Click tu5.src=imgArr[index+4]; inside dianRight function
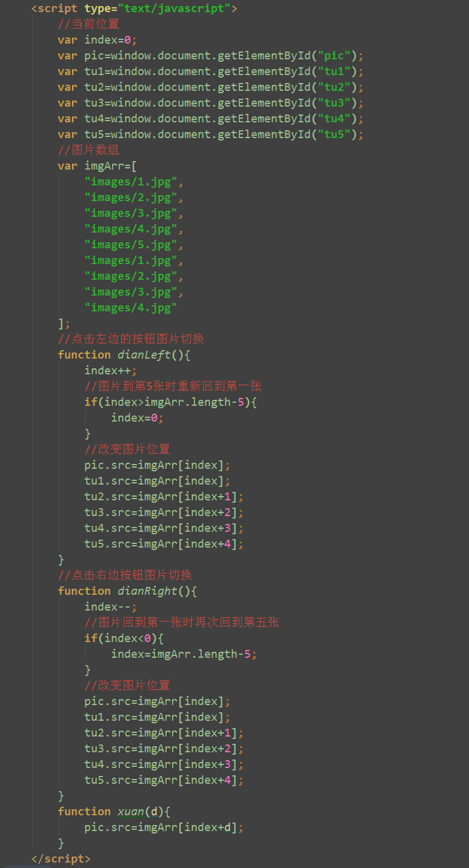This screenshot has height=868, width=469. coord(164,780)
